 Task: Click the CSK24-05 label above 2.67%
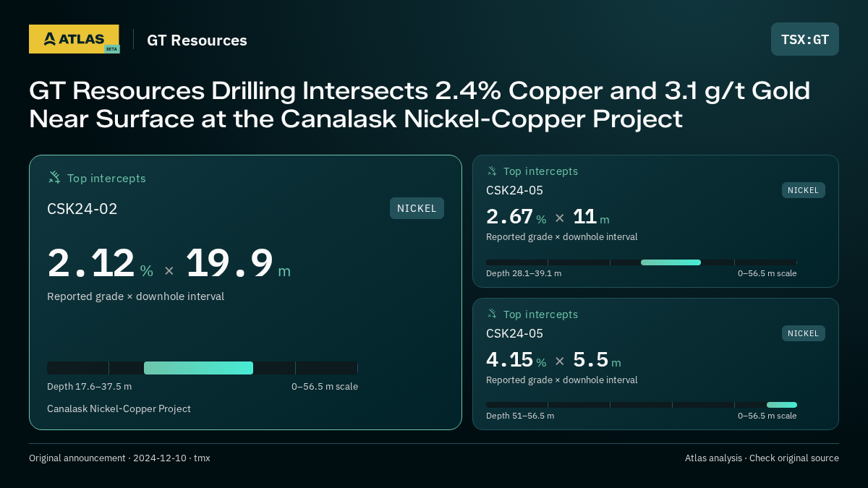click(x=514, y=191)
